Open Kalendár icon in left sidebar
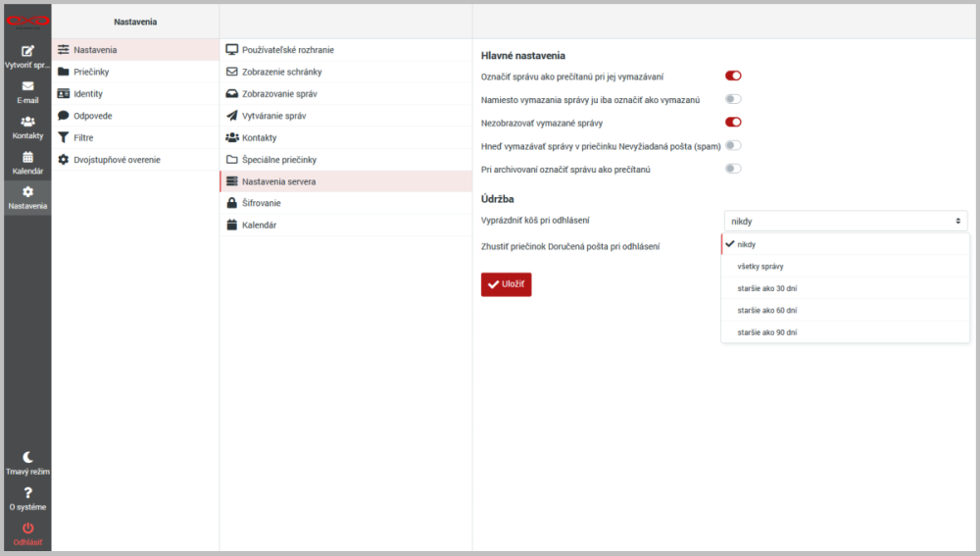Image resolution: width=980 pixels, height=556 pixels. (x=27, y=156)
